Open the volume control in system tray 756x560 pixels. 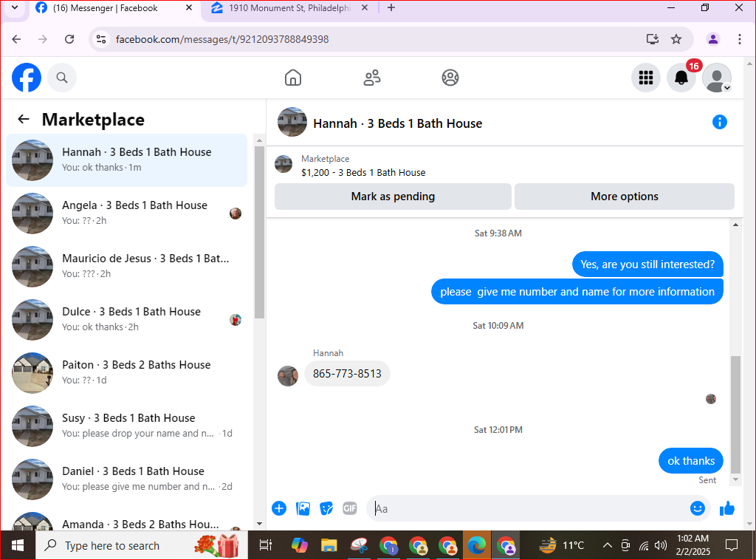click(661, 545)
